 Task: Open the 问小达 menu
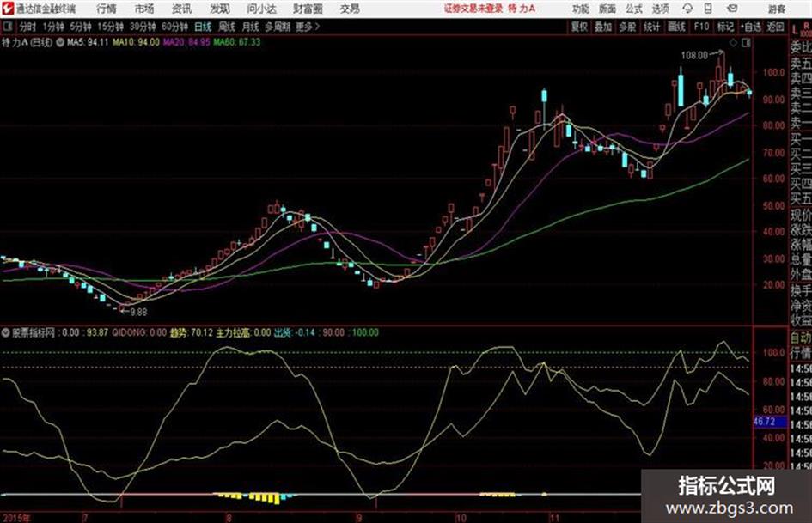(261, 9)
